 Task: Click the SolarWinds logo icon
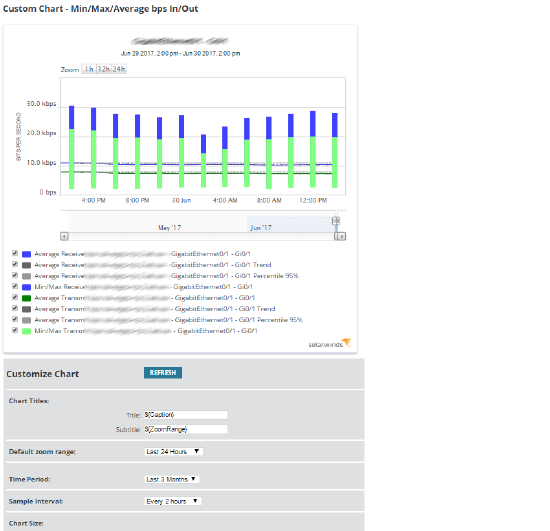click(346, 342)
